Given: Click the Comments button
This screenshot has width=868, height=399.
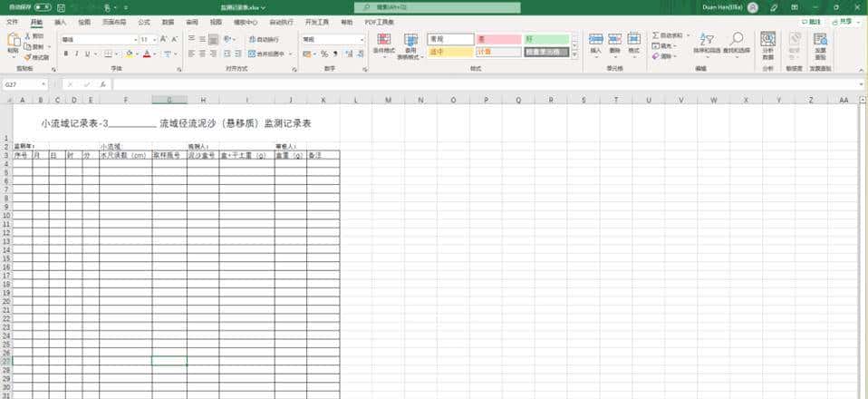Looking at the screenshot, I should 812,22.
